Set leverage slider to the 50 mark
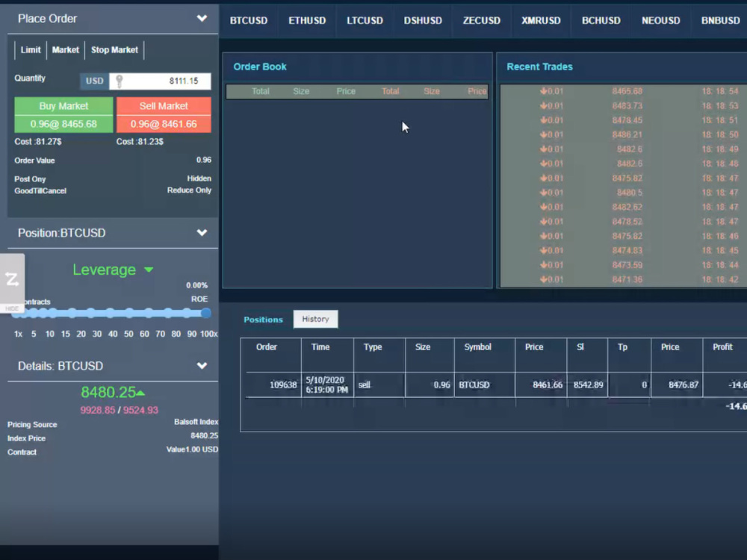The image size is (747, 560). [x=129, y=313]
